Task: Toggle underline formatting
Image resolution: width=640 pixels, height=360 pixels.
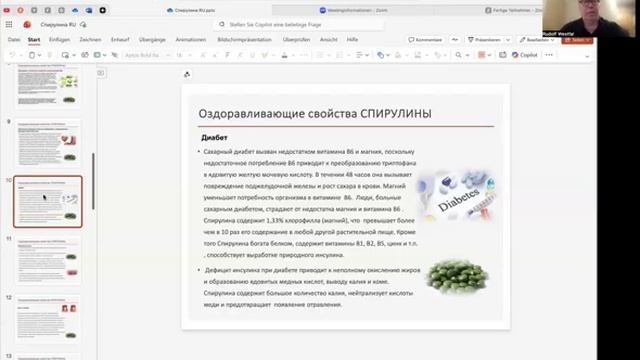Action: pos(252,55)
